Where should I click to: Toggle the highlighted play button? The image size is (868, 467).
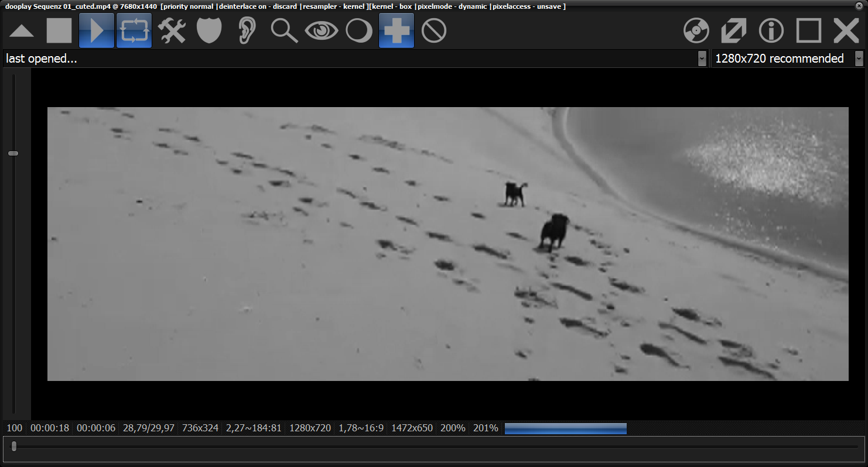(x=97, y=30)
